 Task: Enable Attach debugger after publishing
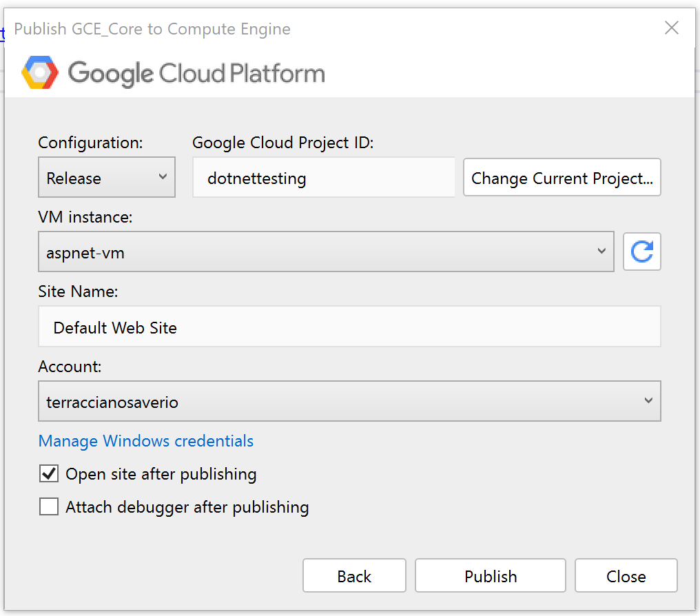coord(49,507)
